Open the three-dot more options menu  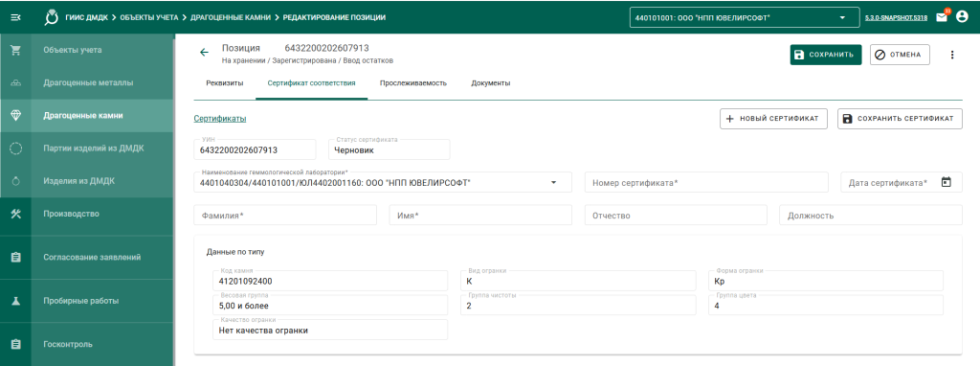[952, 55]
